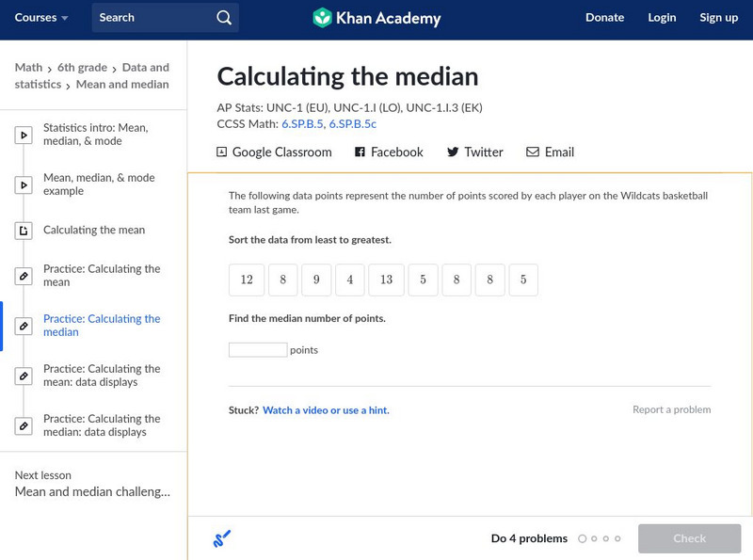Navigate to the "6th grade" breadcrumb
753x560 pixels.
tap(82, 67)
